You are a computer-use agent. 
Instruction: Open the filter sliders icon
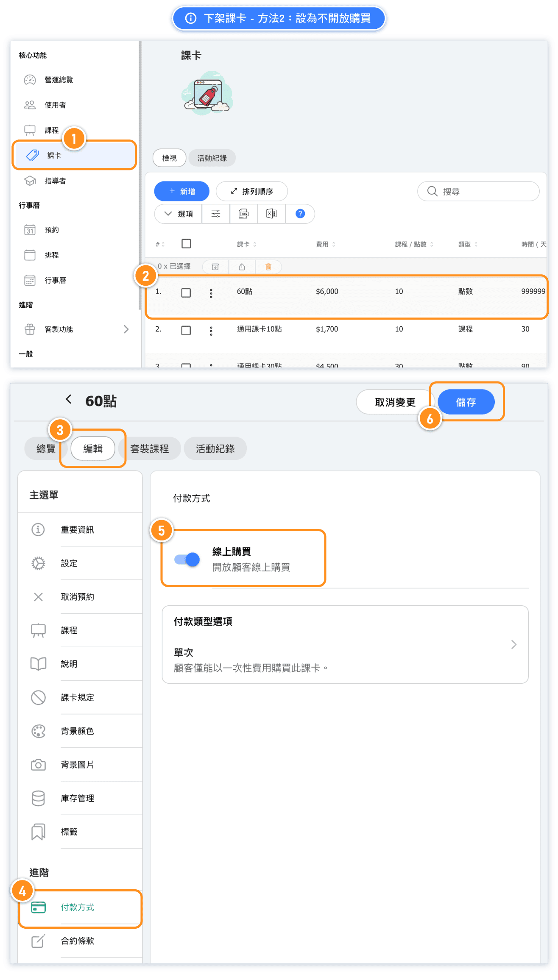point(216,214)
